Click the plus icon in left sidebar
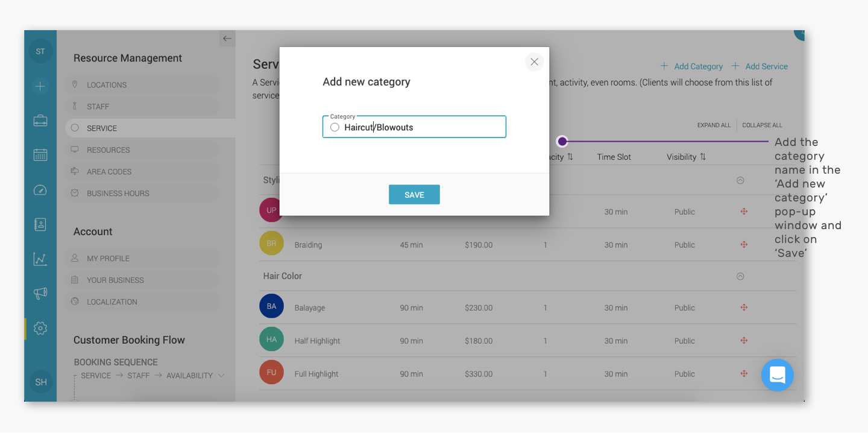The height and width of the screenshot is (433, 868). [40, 86]
